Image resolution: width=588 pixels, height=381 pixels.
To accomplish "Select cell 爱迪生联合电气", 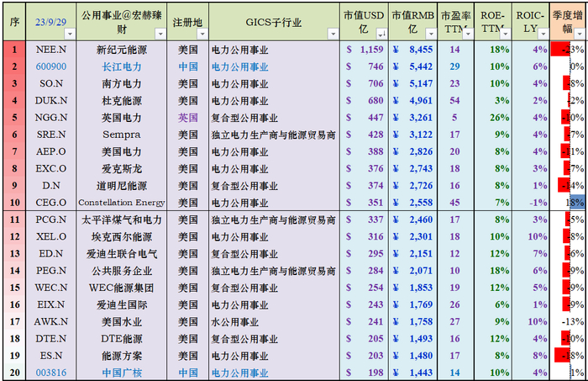I will click(122, 254).
